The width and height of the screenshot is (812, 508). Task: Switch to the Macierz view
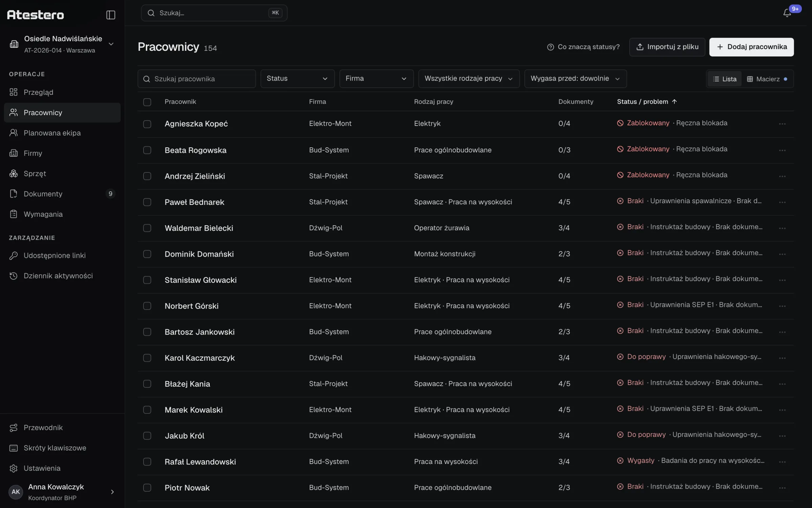tap(767, 79)
